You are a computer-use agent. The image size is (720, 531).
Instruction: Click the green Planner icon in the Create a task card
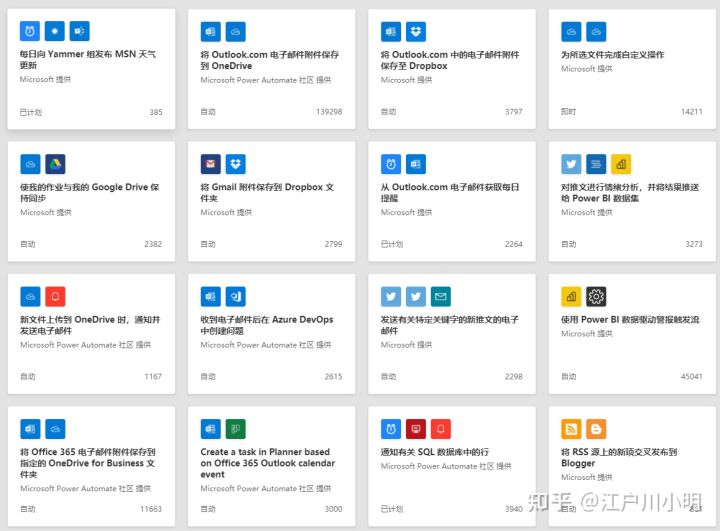pos(235,429)
